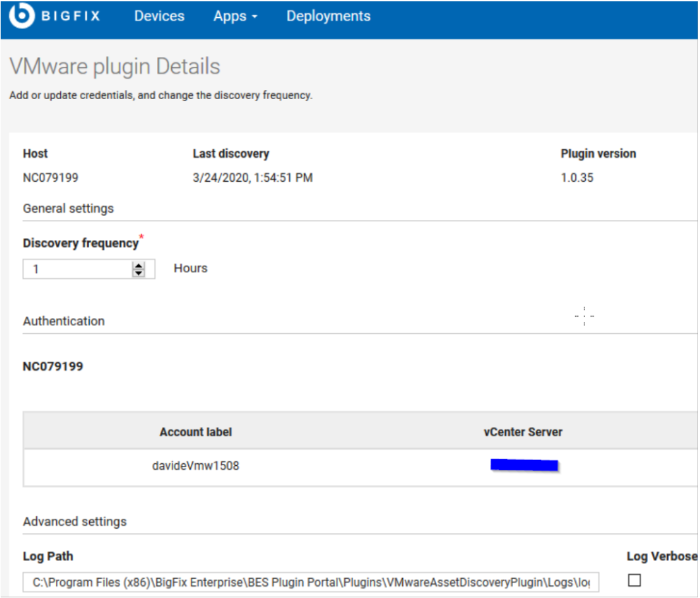The width and height of the screenshot is (700, 598).
Task: Click the 'Add or update credentials' description
Action: (160, 95)
